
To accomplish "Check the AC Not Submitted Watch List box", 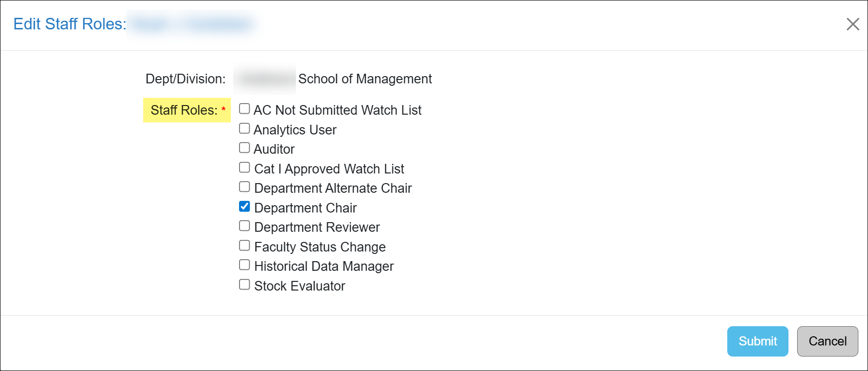I will 244,109.
